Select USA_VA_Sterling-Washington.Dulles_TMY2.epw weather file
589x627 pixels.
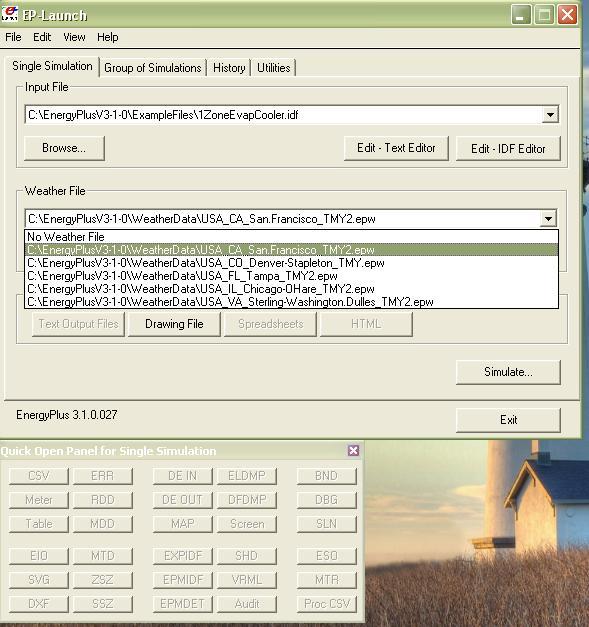292,302
